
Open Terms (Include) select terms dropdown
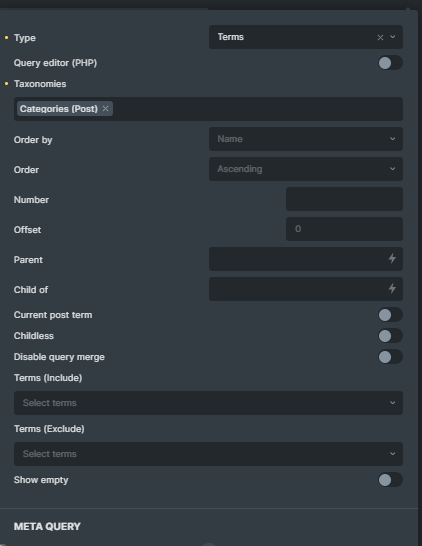[208, 403]
